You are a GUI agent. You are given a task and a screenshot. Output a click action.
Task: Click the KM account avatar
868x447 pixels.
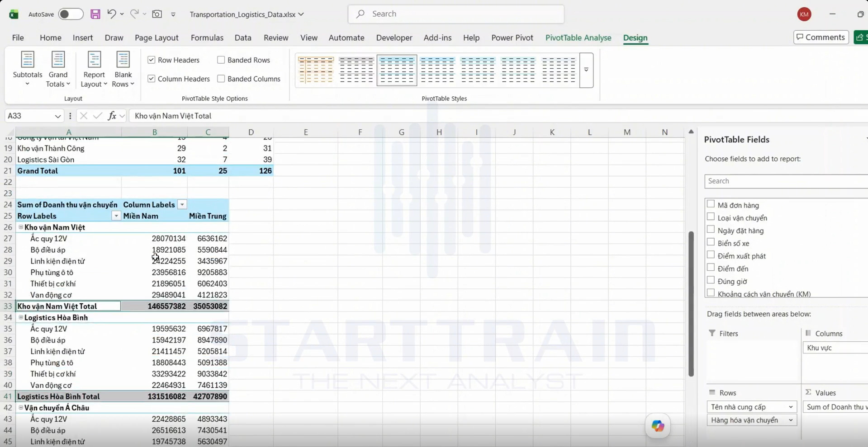pyautogui.click(x=804, y=14)
